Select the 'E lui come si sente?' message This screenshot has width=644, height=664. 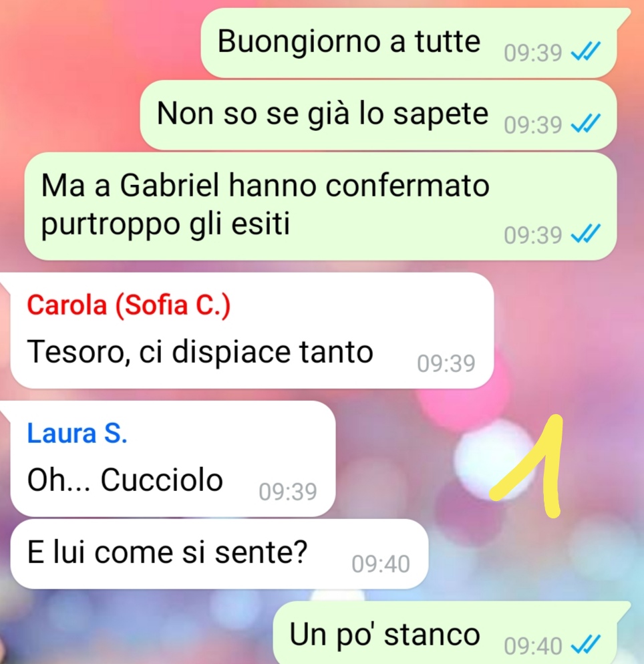[219, 554]
